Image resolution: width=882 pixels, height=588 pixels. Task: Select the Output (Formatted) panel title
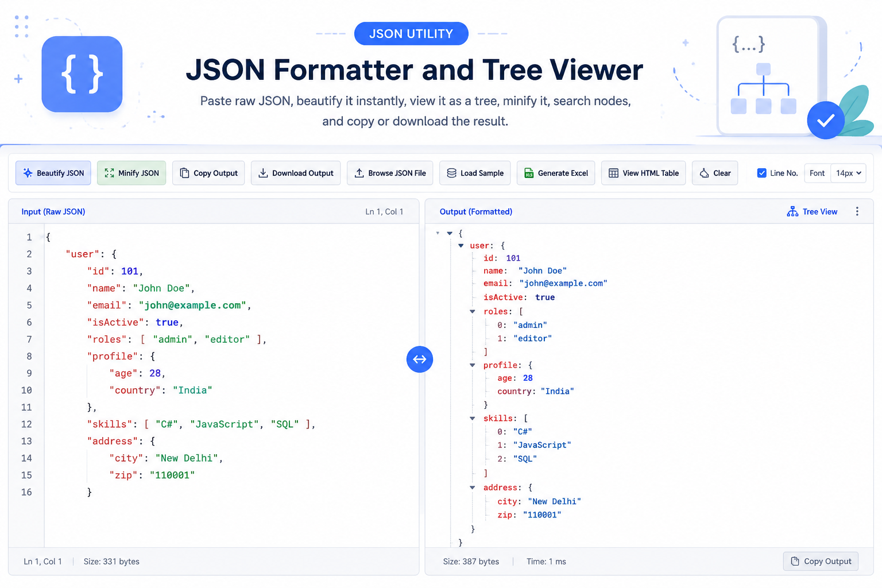point(476,212)
